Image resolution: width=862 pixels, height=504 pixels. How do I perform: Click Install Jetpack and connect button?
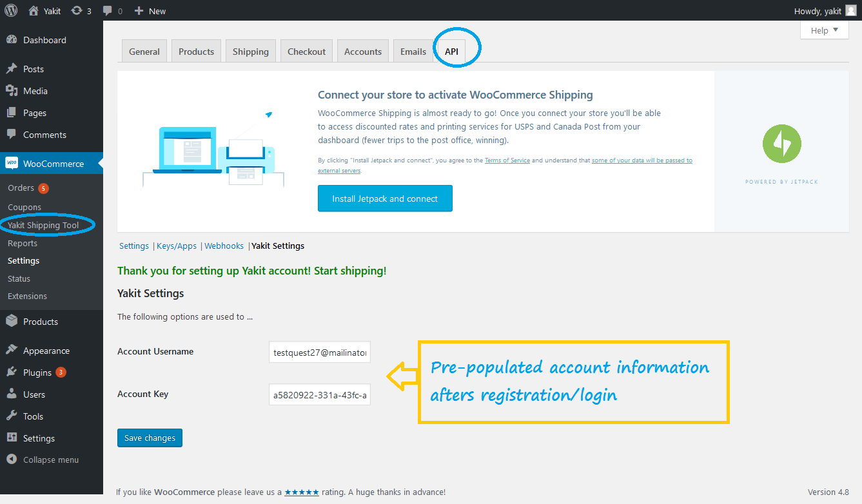[385, 199]
